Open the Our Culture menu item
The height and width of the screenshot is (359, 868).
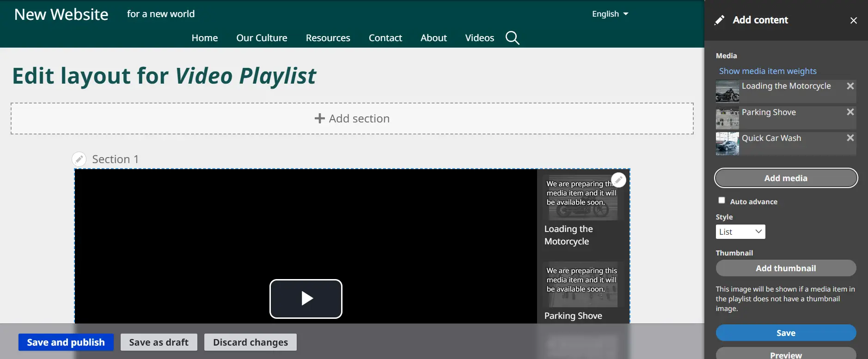262,38
